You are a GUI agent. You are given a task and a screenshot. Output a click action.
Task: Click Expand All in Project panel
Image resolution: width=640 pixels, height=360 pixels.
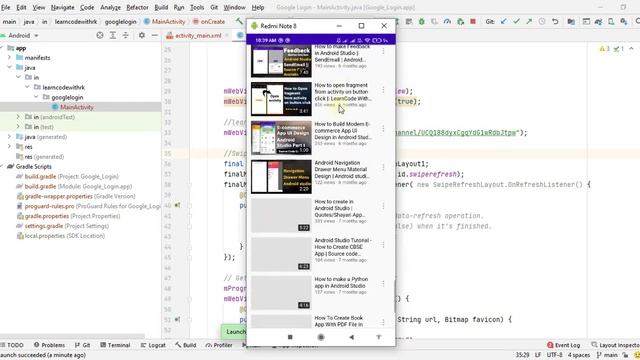113,36
